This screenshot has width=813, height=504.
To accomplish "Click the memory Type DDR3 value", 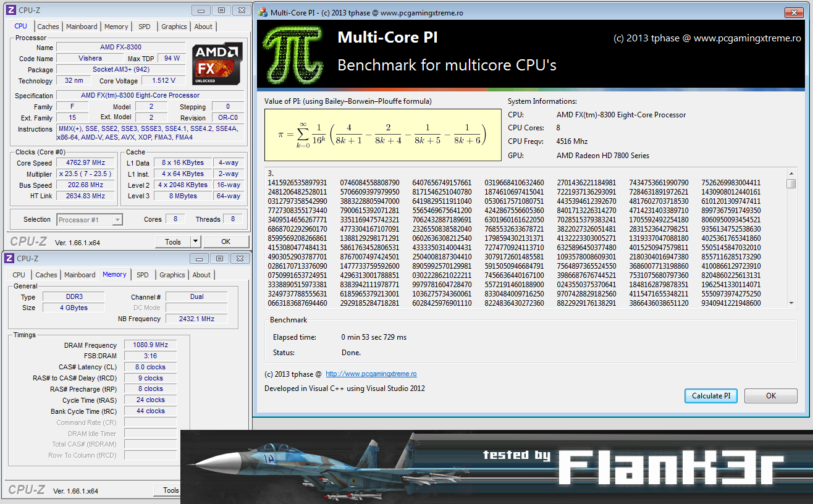I will [x=73, y=296].
